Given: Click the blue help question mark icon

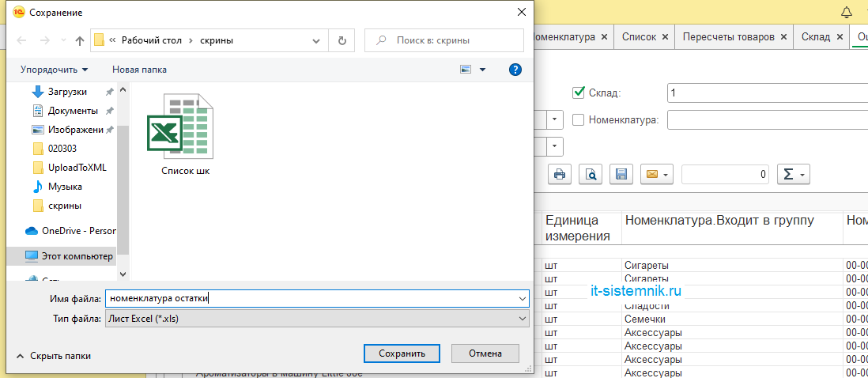Looking at the screenshot, I should (x=515, y=70).
